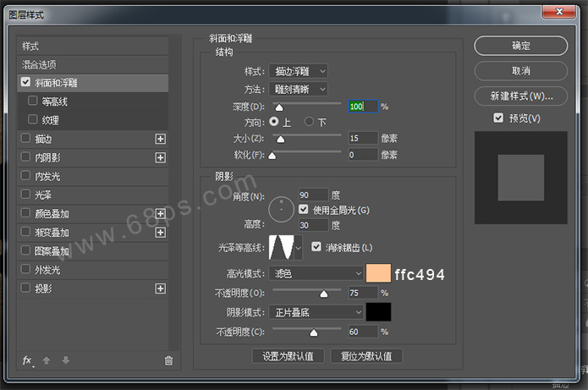Enable the 图案叠加 effect checkbox

point(25,250)
